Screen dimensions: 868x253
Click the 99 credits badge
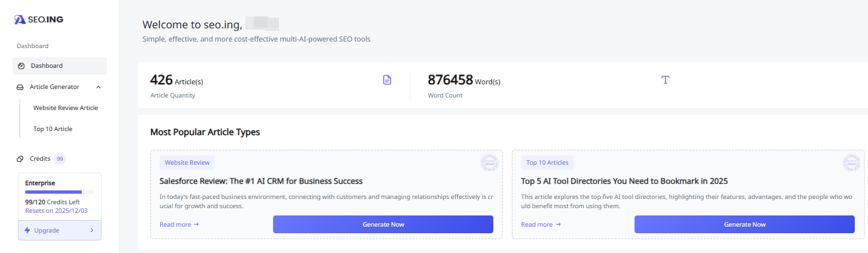click(60, 159)
